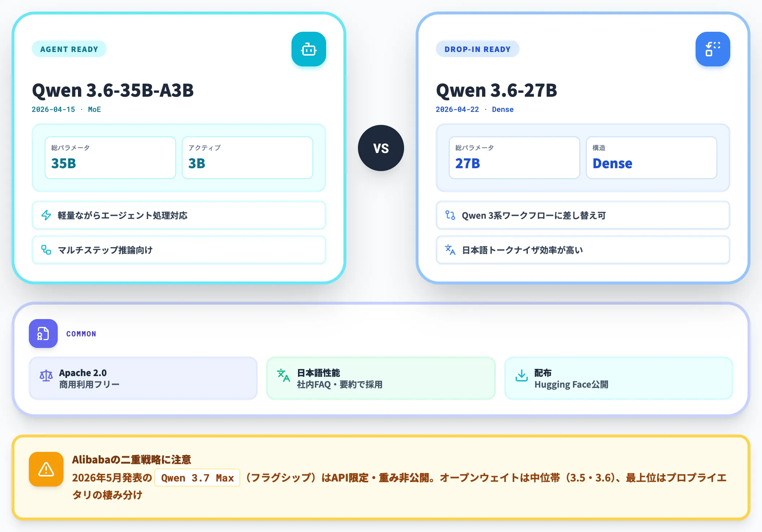762x532 pixels.
Task: Click 社内FAQ・要約で採用 text
Action: pos(340,384)
